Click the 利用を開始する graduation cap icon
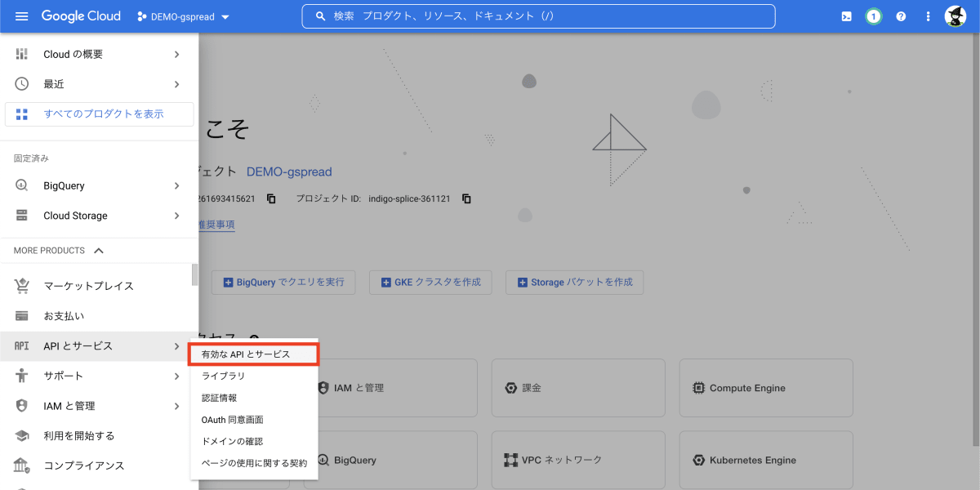 point(22,436)
